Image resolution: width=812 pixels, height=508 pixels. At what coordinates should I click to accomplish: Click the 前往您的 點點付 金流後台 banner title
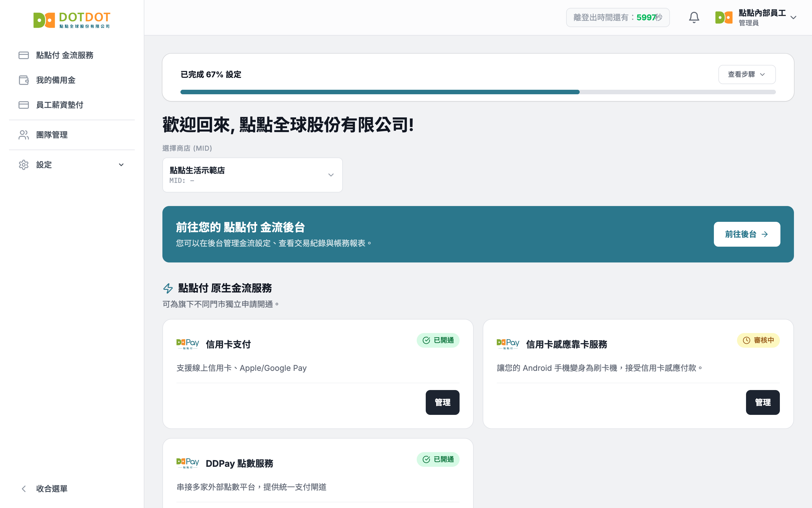point(240,227)
